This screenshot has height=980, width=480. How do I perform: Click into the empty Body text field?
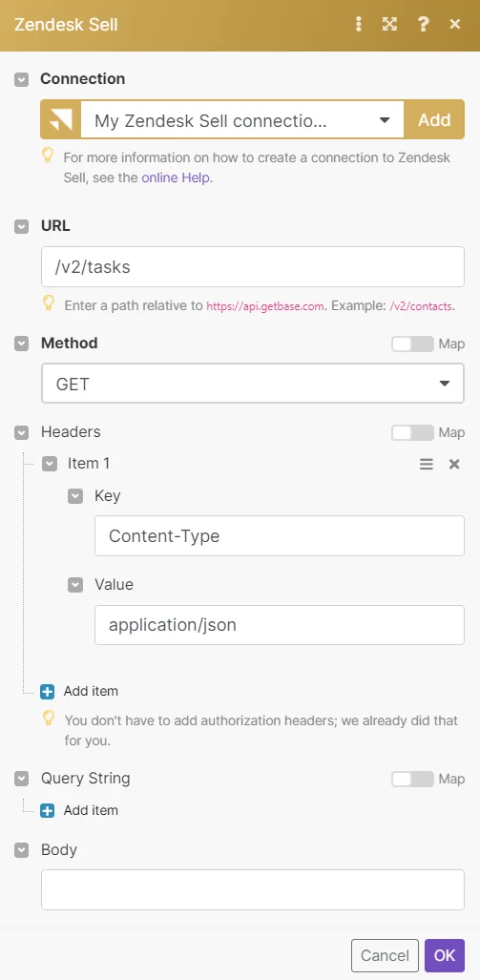point(253,889)
